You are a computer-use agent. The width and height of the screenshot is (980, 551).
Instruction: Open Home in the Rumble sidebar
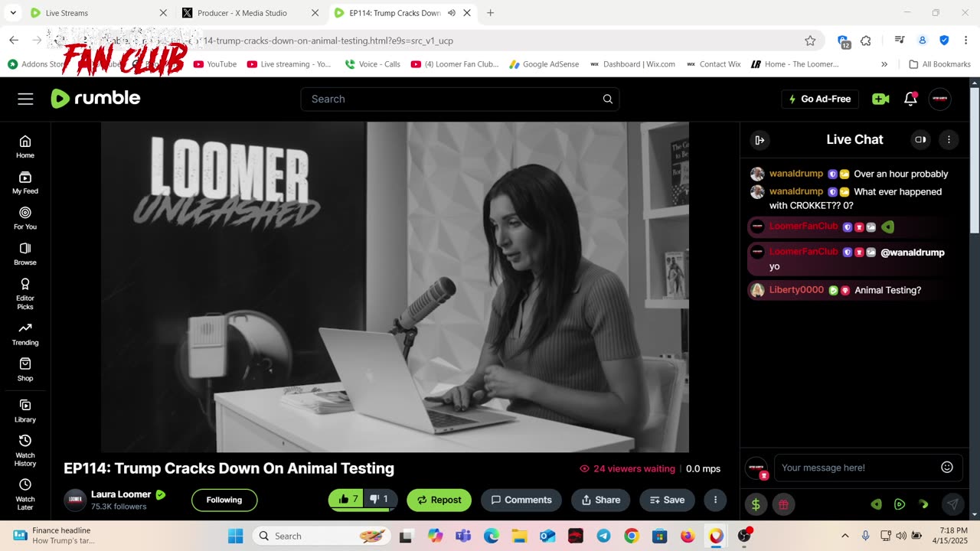(x=25, y=146)
